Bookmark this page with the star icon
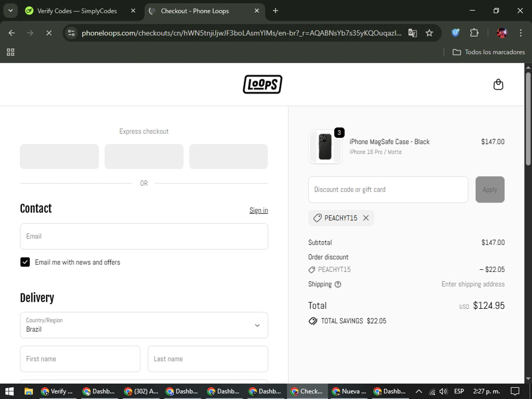The width and height of the screenshot is (532, 399). coord(430,33)
